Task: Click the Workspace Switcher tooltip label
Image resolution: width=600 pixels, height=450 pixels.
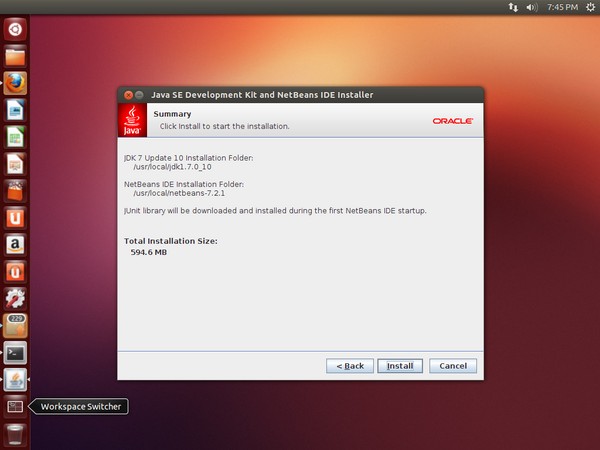Action: pos(81,406)
